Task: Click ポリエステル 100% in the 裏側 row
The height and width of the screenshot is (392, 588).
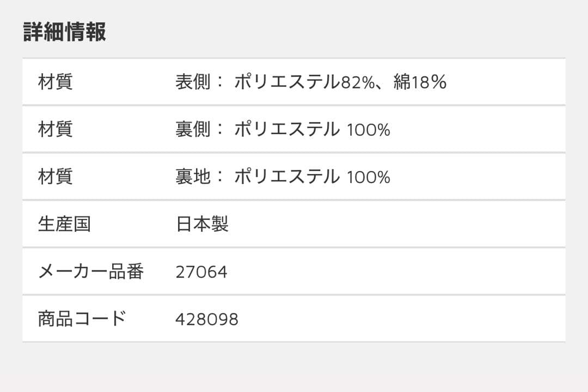Action: click(x=312, y=130)
